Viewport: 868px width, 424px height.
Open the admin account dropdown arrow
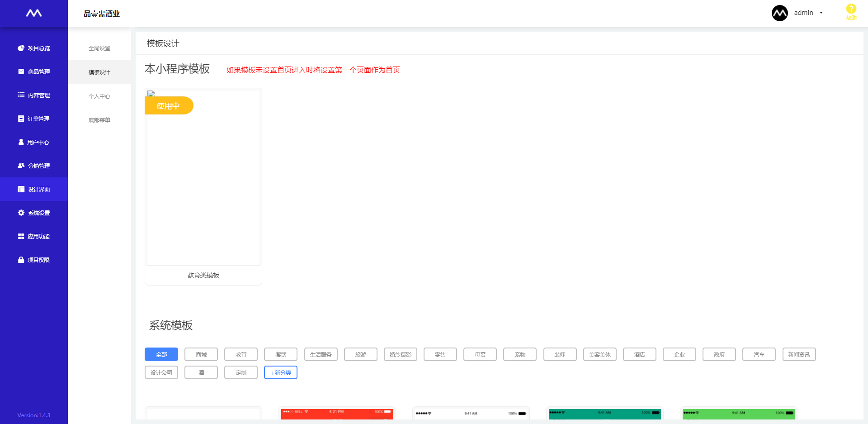point(821,13)
